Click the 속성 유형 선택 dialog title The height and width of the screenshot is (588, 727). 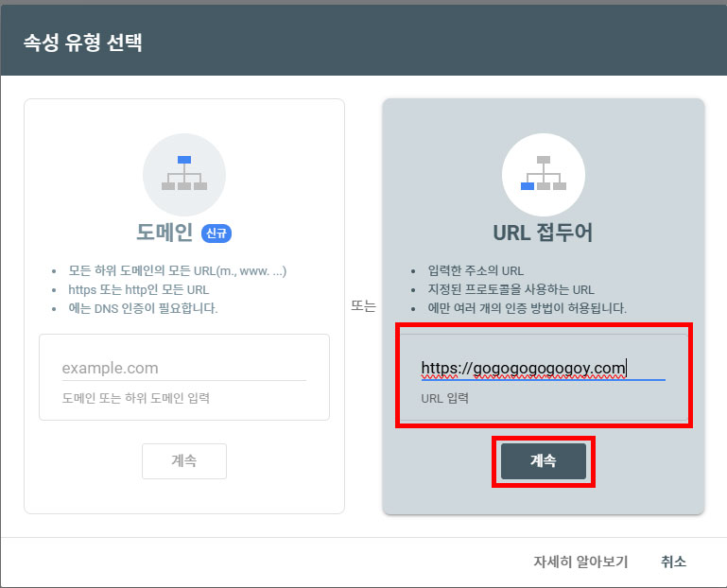(83, 43)
